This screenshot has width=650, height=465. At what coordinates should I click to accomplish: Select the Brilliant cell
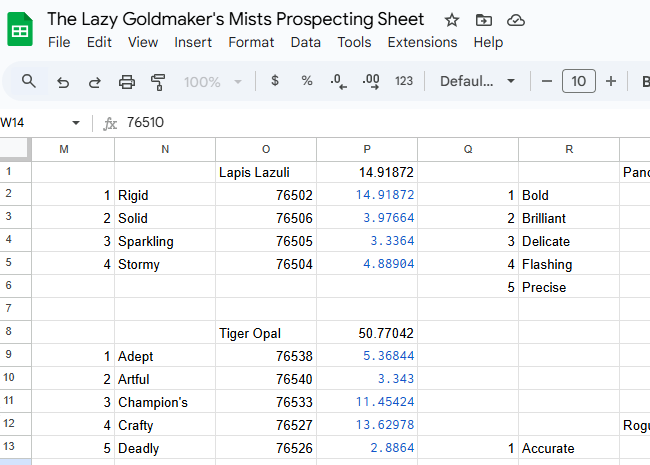pos(569,218)
